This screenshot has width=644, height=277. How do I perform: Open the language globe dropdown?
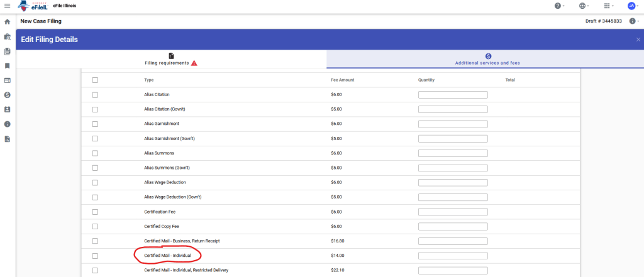point(583,6)
